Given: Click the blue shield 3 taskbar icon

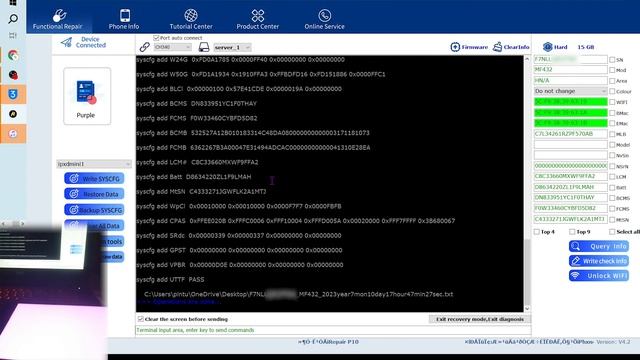Looking at the screenshot, I should pyautogui.click(x=13, y=94).
